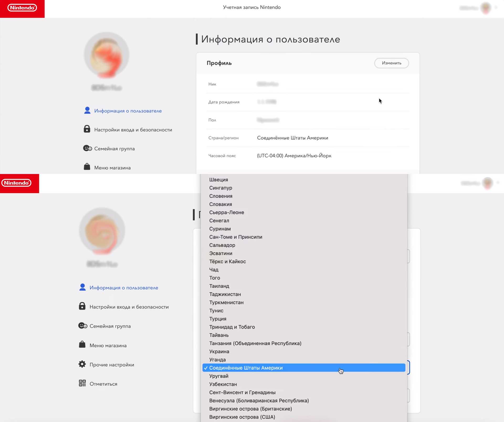Click the Nintendo logo in top header
Screen dimensions: 504x422
click(x=22, y=8)
